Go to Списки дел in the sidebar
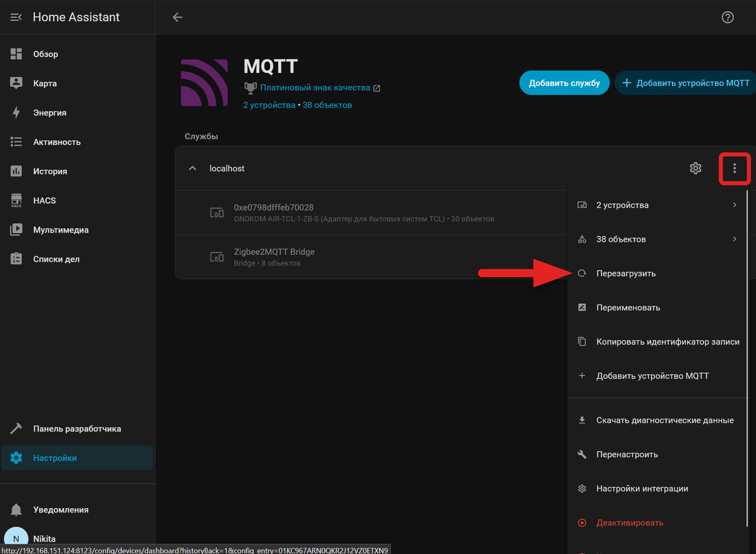 coord(78,259)
